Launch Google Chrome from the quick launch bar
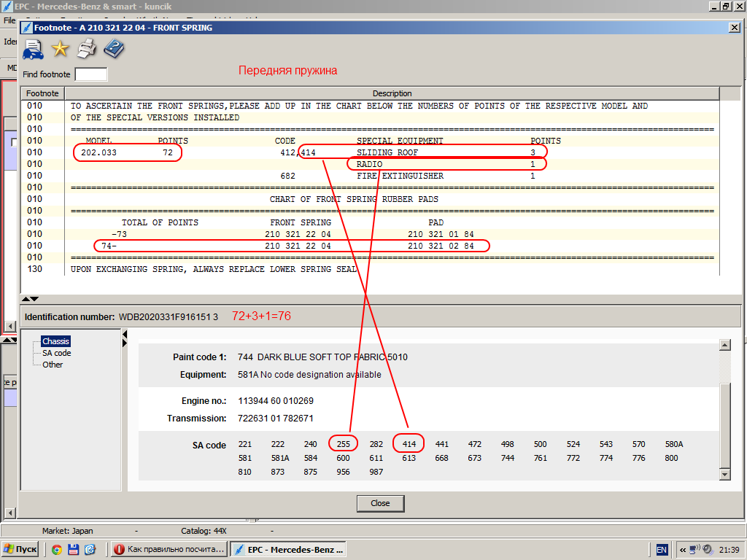 click(57, 550)
